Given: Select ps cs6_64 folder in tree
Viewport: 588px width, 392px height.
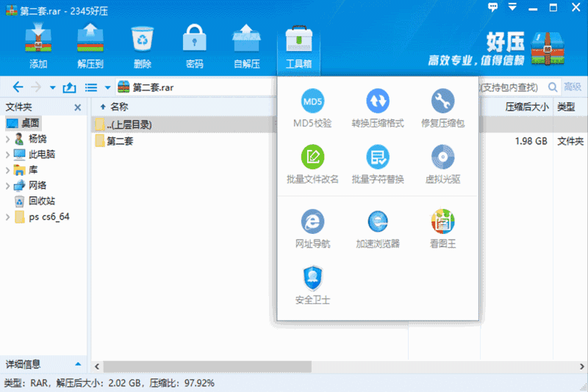Looking at the screenshot, I should point(42,217).
